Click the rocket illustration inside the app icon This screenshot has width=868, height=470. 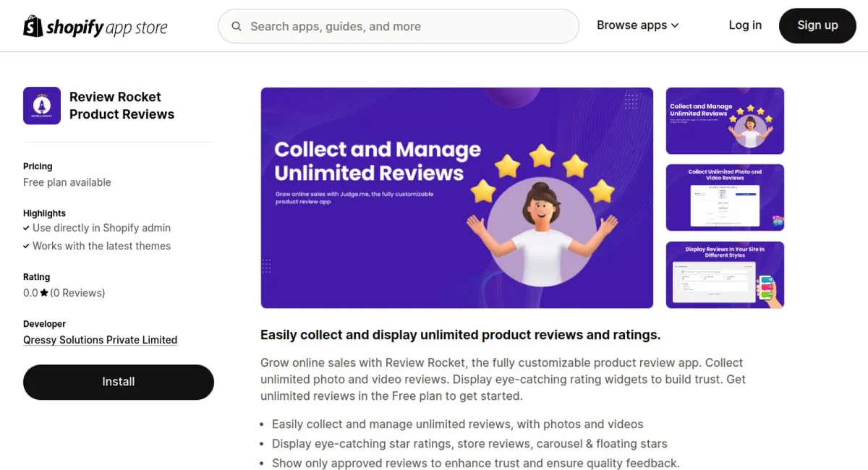click(41, 103)
